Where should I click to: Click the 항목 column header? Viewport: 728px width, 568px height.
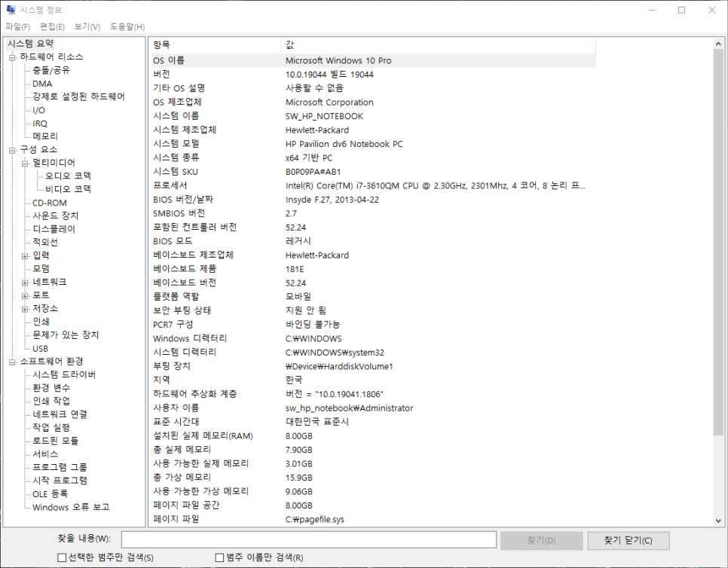216,45
